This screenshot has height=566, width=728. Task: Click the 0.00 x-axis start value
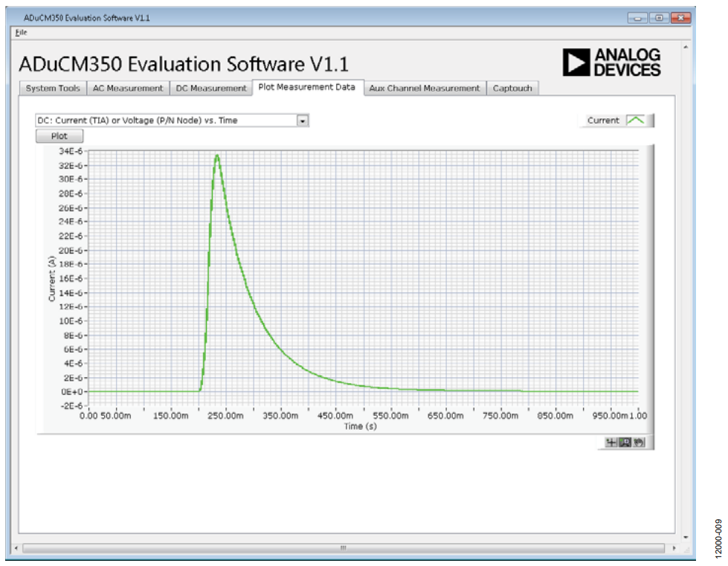click(88, 416)
